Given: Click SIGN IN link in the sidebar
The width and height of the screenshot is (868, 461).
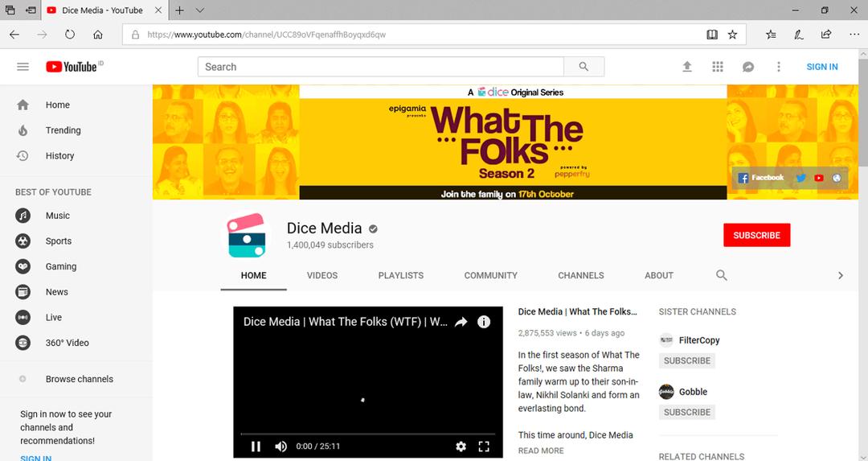Looking at the screenshot, I should pos(35,458).
